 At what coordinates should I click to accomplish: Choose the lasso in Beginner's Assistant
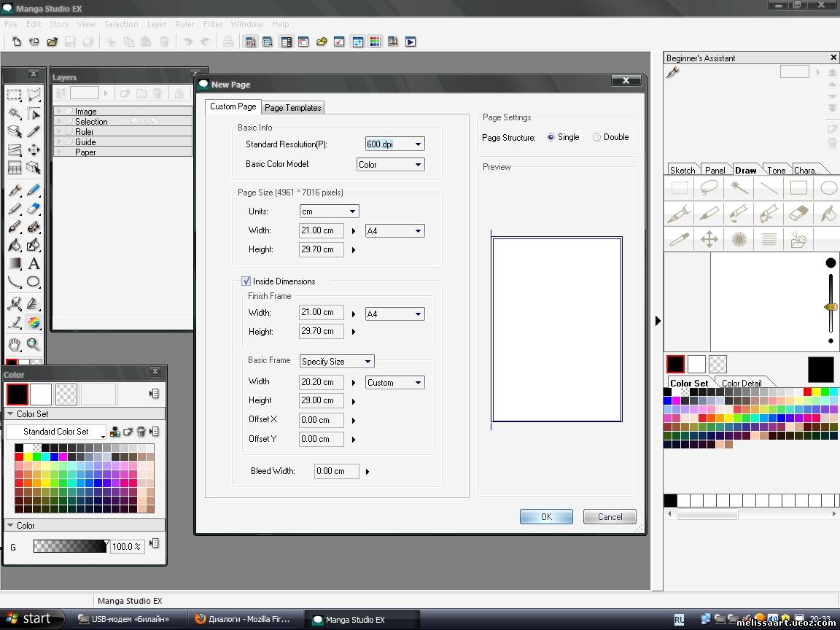709,187
